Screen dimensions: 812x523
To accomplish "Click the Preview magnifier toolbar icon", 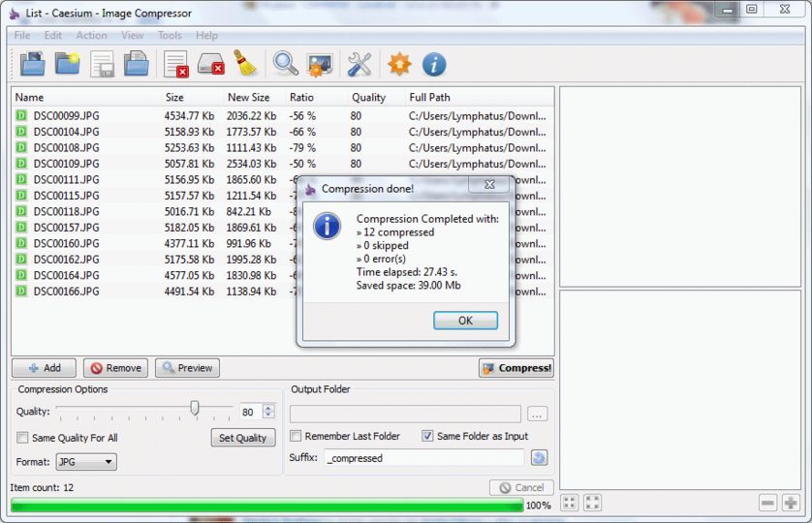I will tap(285, 64).
